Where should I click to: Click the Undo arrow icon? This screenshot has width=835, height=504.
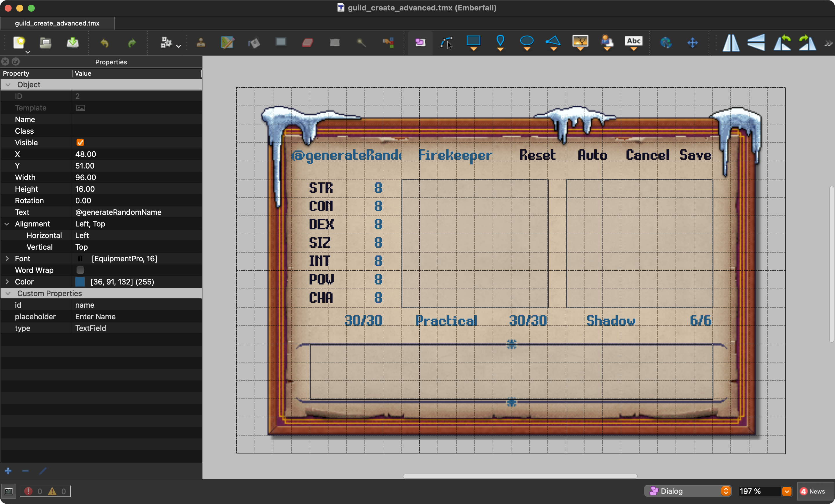[x=104, y=43]
